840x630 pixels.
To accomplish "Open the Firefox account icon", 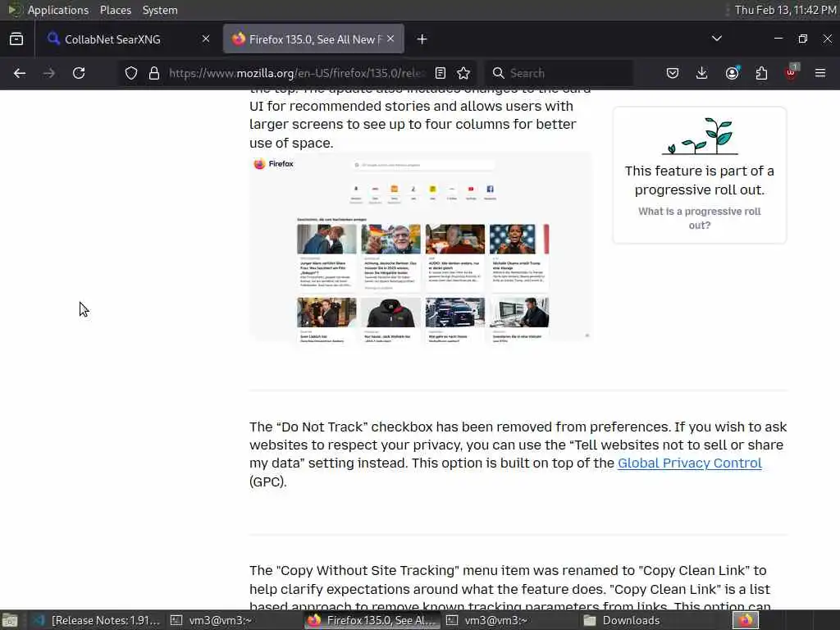I will point(733,73).
